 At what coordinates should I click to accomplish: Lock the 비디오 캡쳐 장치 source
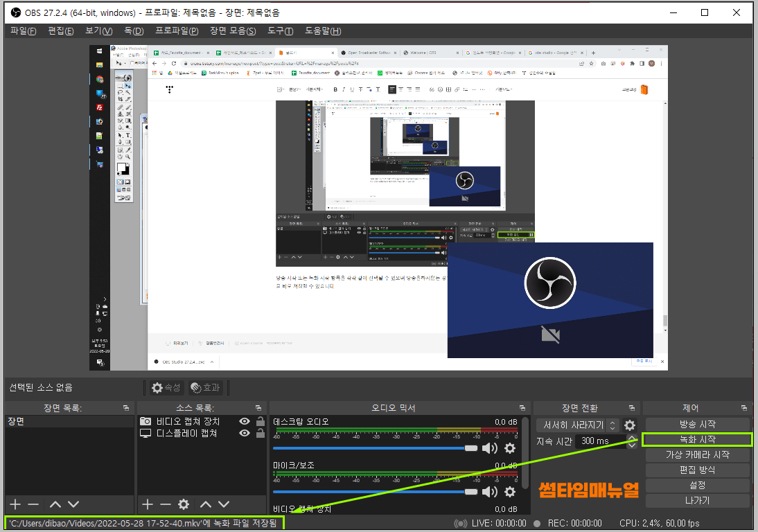click(260, 421)
